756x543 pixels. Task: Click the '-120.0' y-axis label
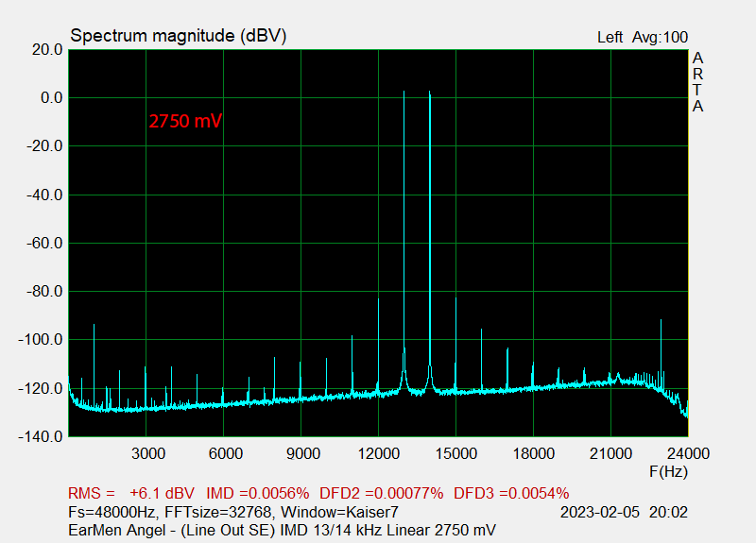(x=41, y=388)
